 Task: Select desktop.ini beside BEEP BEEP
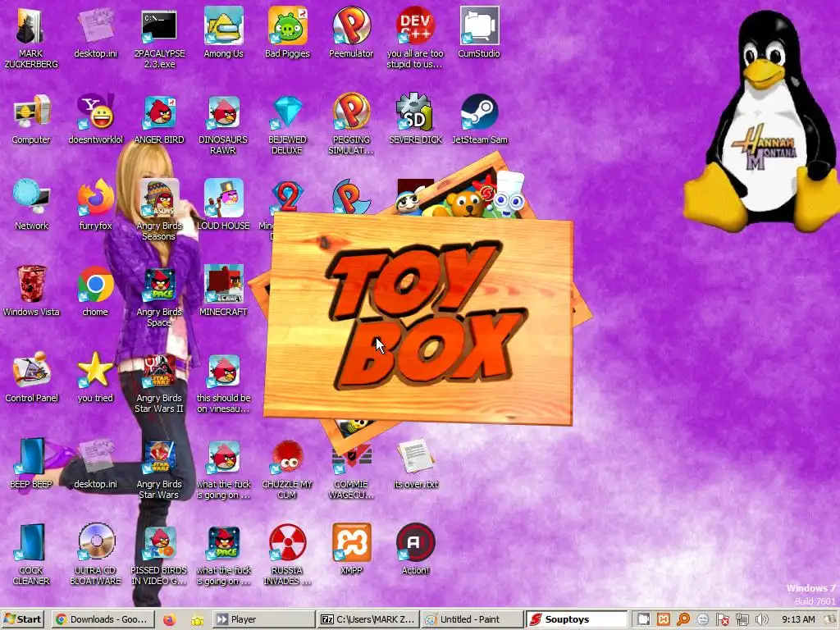95,457
